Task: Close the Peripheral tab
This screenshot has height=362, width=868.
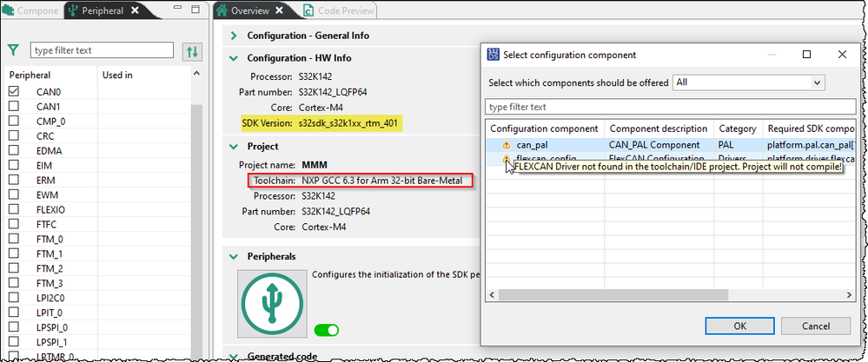Action: pos(135,10)
